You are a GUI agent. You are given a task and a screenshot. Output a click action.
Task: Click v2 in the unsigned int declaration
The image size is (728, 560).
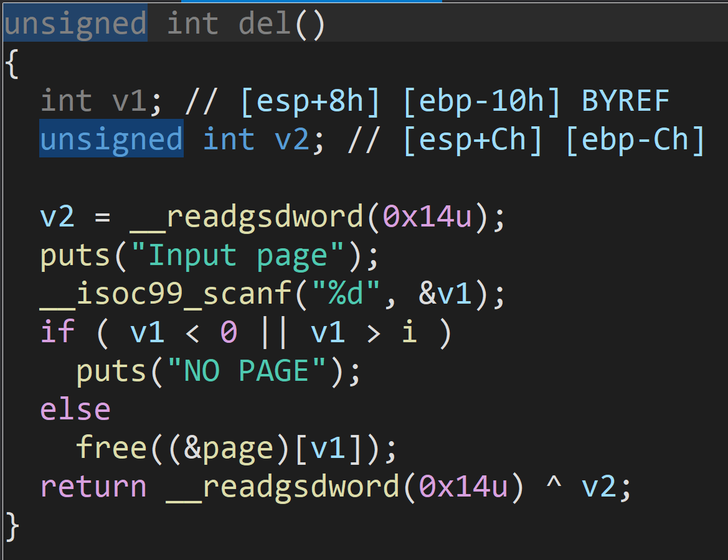point(291,139)
